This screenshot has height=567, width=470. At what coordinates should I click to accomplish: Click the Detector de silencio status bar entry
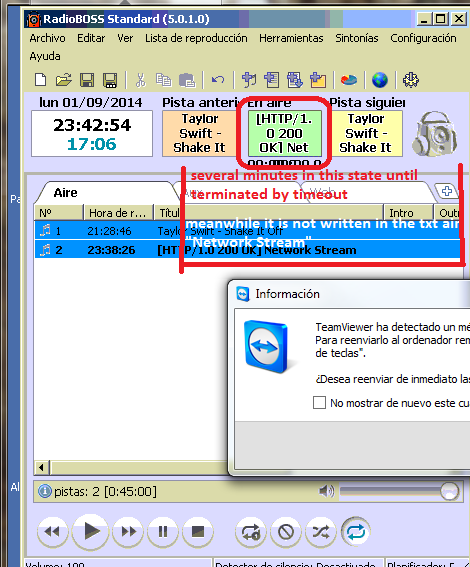click(x=298, y=563)
